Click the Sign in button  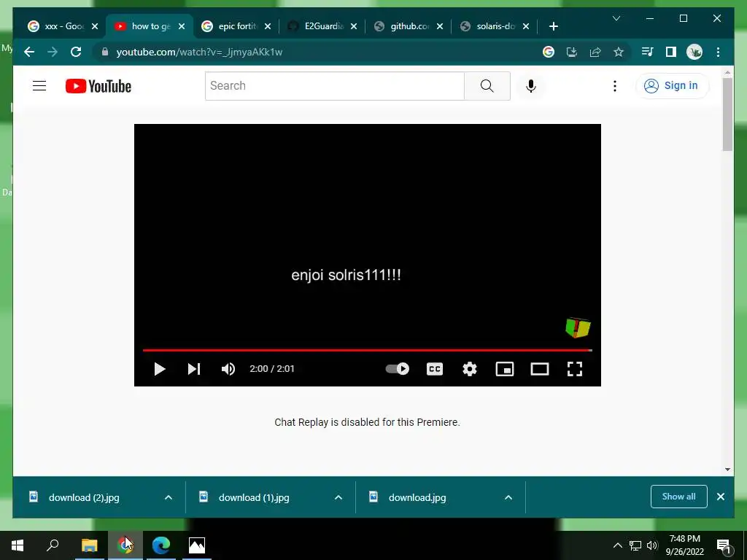[x=672, y=86]
